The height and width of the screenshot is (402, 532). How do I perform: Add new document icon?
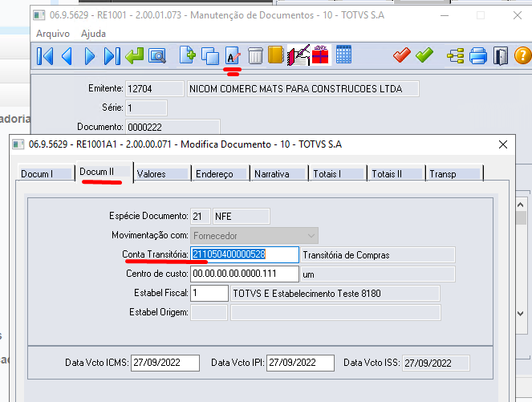point(187,55)
